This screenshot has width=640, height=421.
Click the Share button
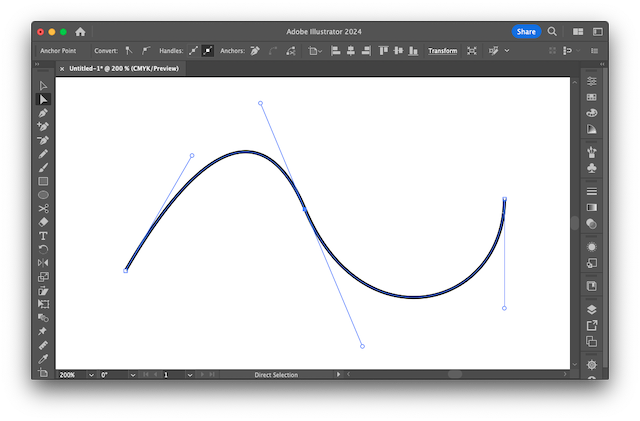pos(526,32)
